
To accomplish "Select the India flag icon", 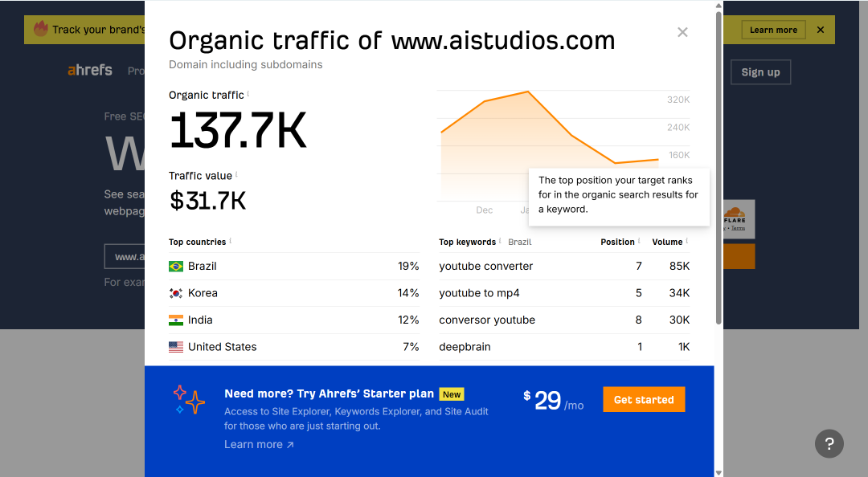I will 176,320.
